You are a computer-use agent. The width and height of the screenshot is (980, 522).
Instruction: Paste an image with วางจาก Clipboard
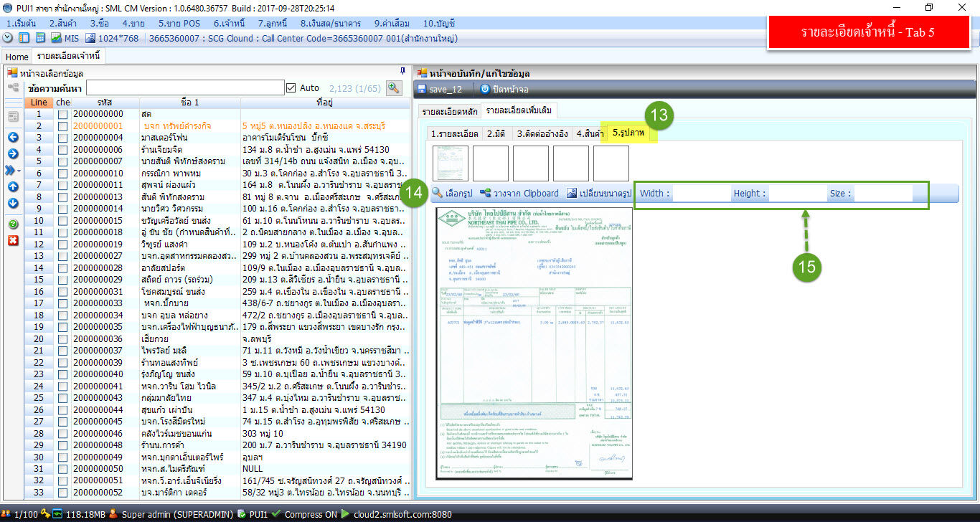pos(519,193)
